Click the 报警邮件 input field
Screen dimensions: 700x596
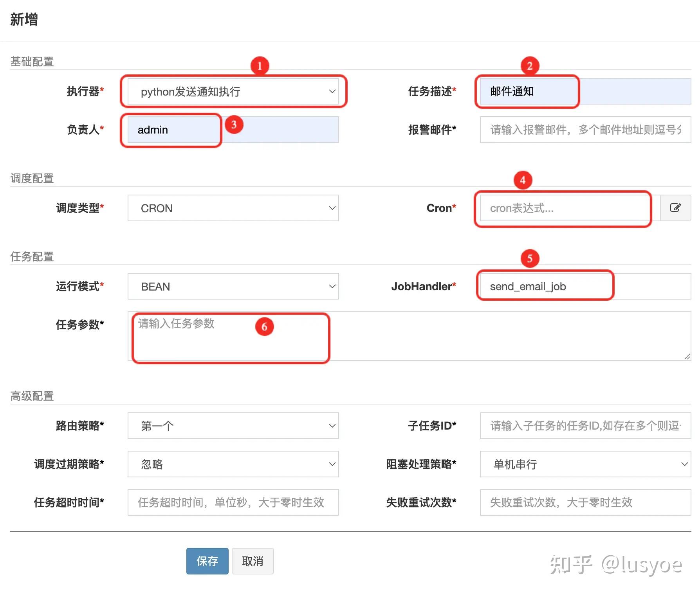click(583, 130)
